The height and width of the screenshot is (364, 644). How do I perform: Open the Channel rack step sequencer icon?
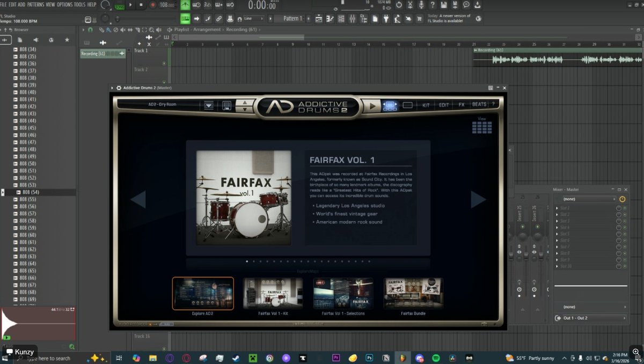tap(340, 18)
